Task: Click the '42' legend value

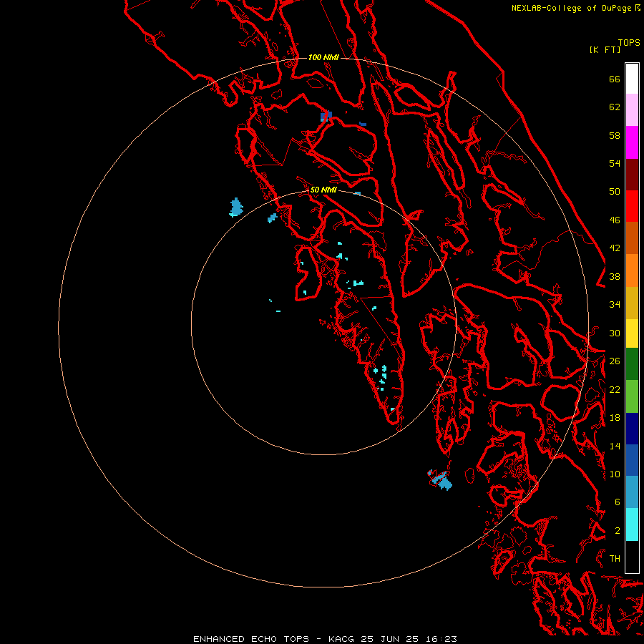Action: pos(615,248)
